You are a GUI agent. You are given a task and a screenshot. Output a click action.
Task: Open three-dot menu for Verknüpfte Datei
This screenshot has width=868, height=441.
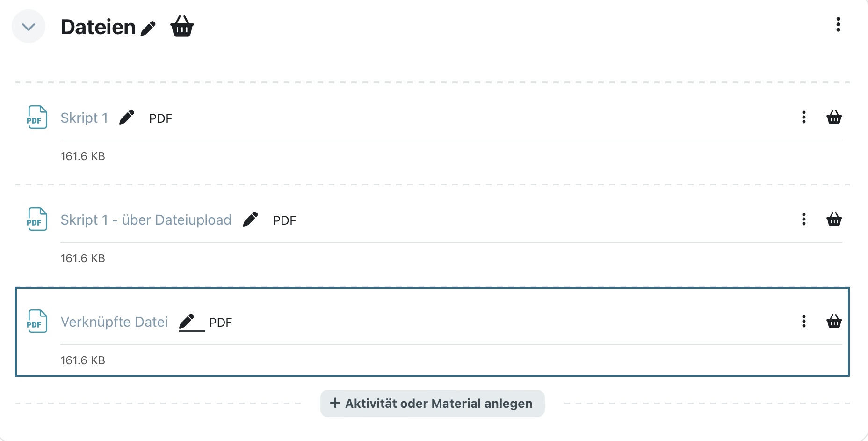click(x=804, y=321)
